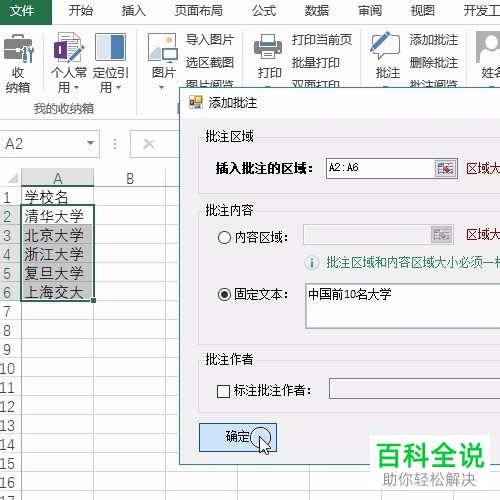Enable the 标注批注作者 checkbox

tap(223, 391)
